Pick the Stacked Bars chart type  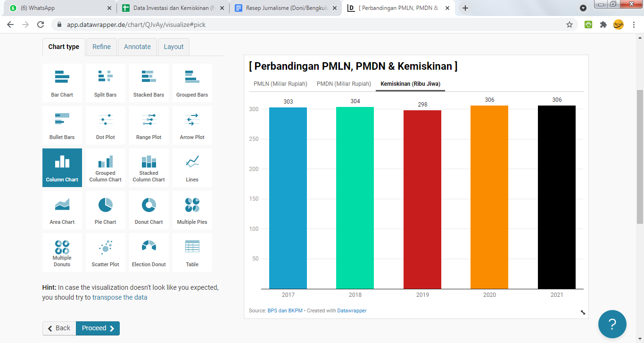(x=149, y=83)
